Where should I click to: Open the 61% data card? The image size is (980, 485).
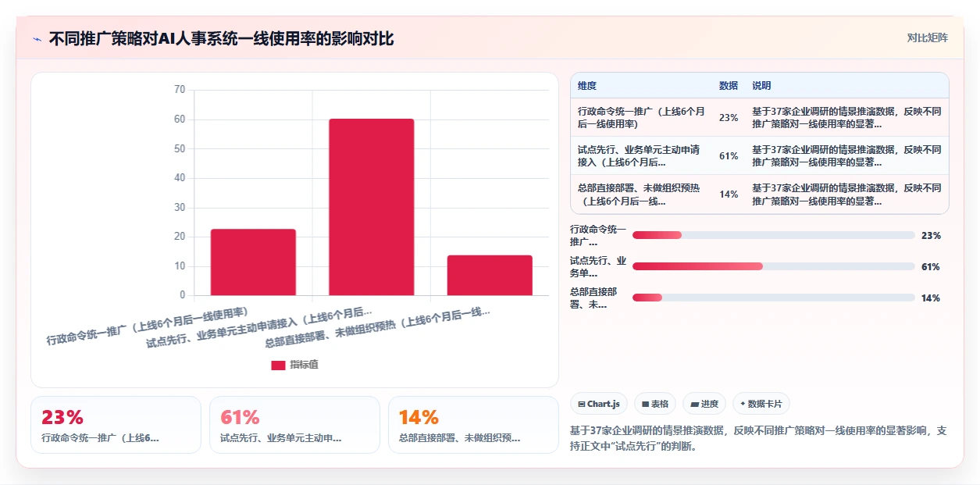click(294, 425)
